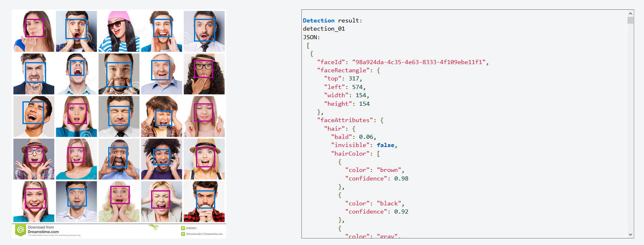Viewport: 644px width, 245px height.
Task: Click the JSON panel scrollbar thumb
Action: tap(631, 20)
